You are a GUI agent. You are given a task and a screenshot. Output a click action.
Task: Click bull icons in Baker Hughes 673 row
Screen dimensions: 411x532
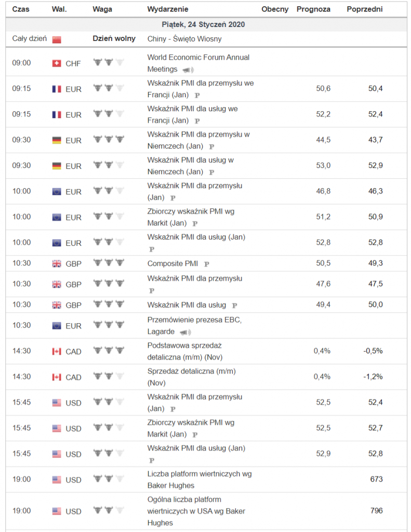tap(108, 479)
